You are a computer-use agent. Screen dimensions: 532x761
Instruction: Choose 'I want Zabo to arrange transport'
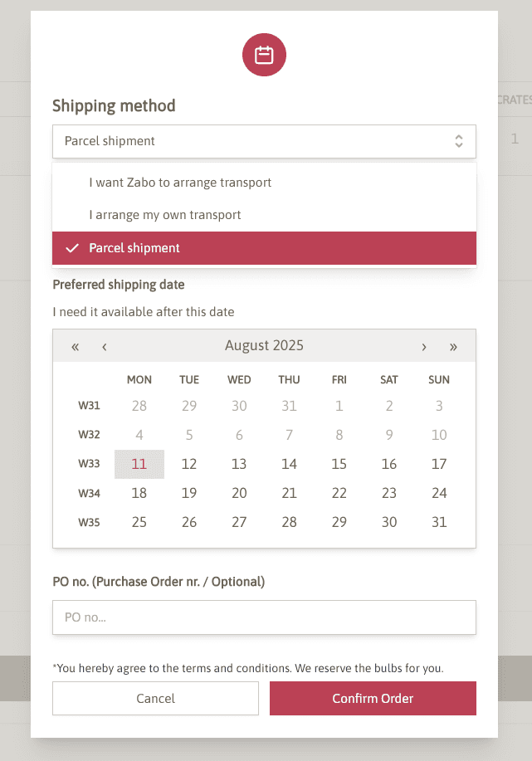(x=180, y=182)
